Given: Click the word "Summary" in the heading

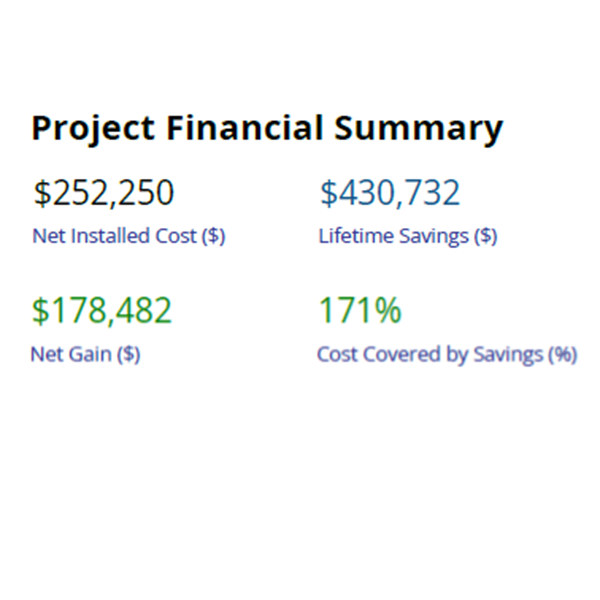Looking at the screenshot, I should pyautogui.click(x=418, y=129).
